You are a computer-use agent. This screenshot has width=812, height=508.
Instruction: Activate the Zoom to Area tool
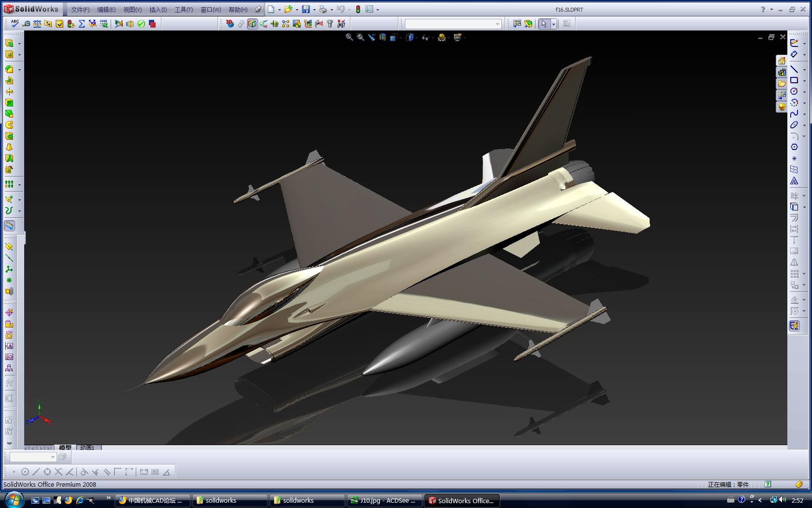tap(360, 37)
